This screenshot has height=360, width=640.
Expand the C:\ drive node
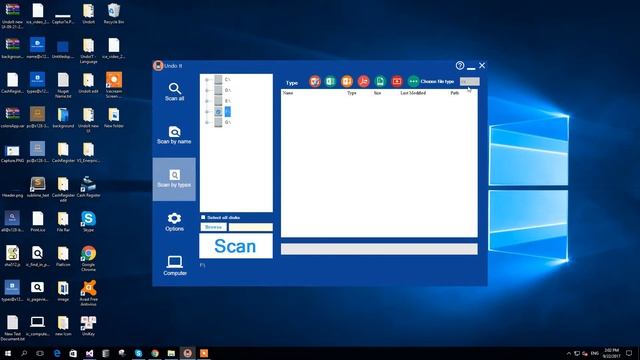tap(207, 80)
